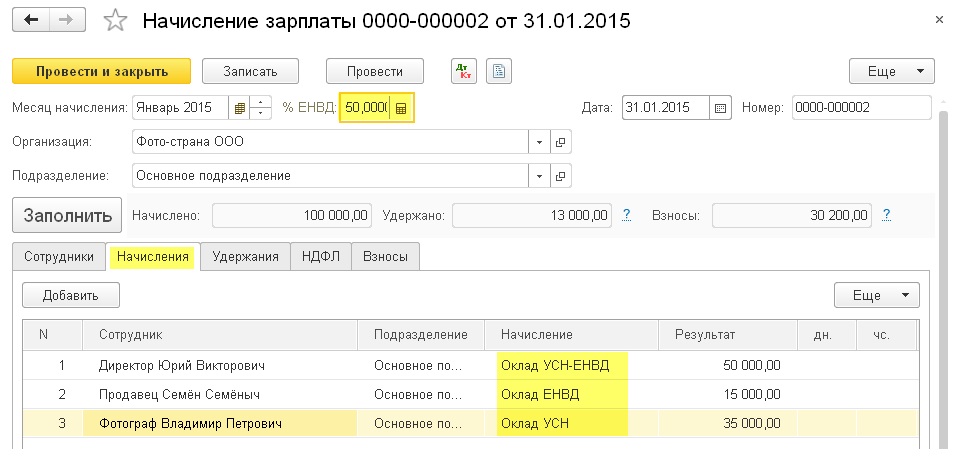Open the document report icon
969x463 pixels.
pos(499,72)
